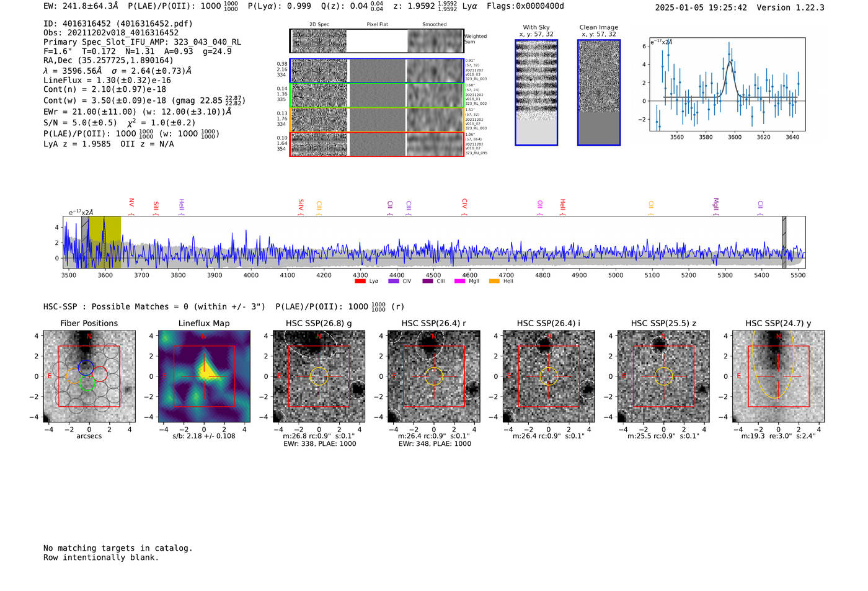Click the CIII legend color swatch

pos(428,281)
